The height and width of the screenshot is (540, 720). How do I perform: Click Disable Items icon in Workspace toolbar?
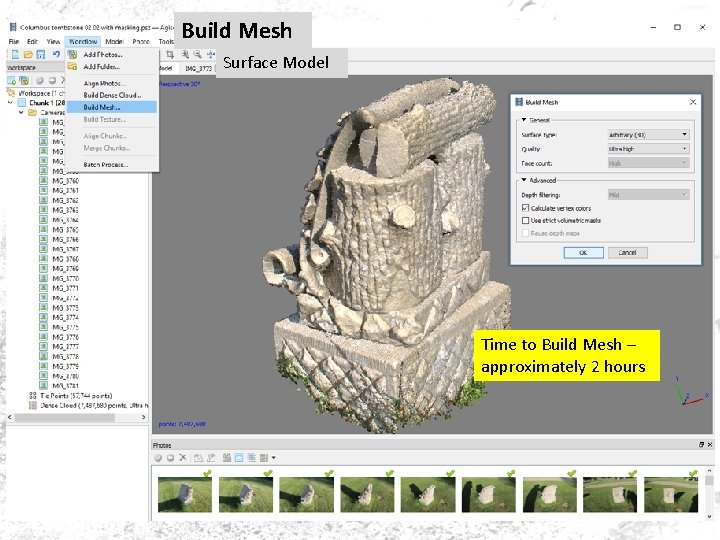point(52,80)
